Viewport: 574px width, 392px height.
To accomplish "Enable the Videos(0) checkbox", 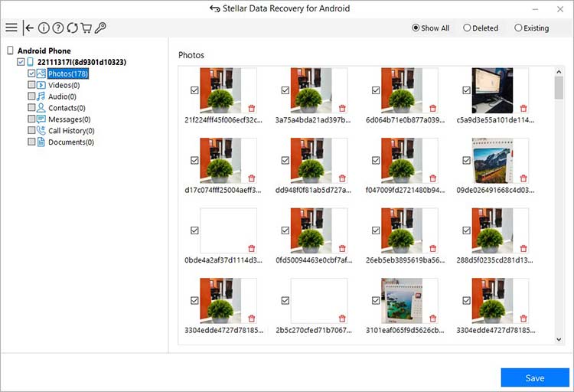I will [31, 85].
